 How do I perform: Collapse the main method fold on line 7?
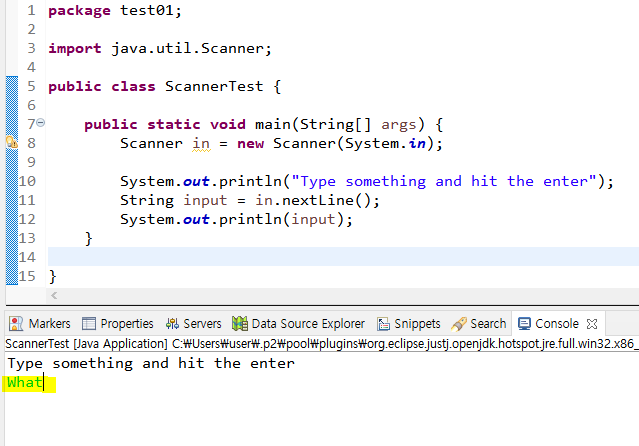coord(40,122)
